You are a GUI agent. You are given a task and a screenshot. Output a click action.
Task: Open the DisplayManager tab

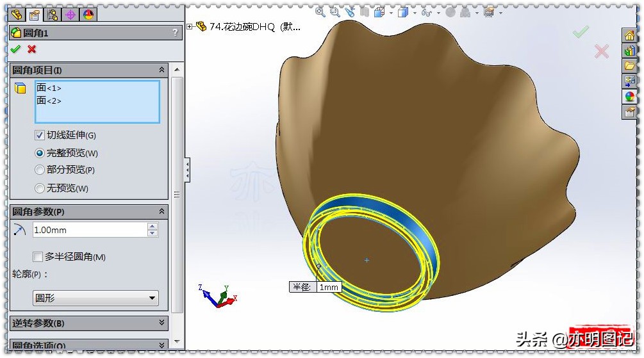(x=88, y=15)
